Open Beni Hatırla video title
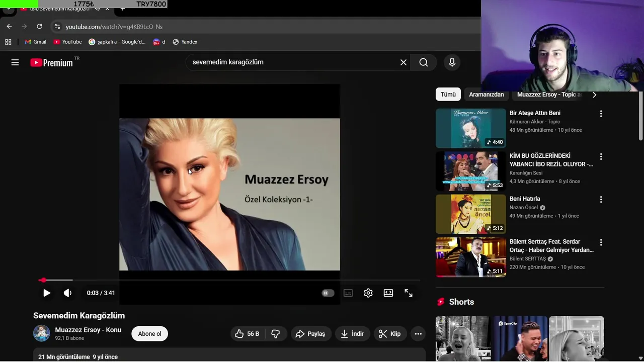This screenshot has width=644, height=362. 525,199
